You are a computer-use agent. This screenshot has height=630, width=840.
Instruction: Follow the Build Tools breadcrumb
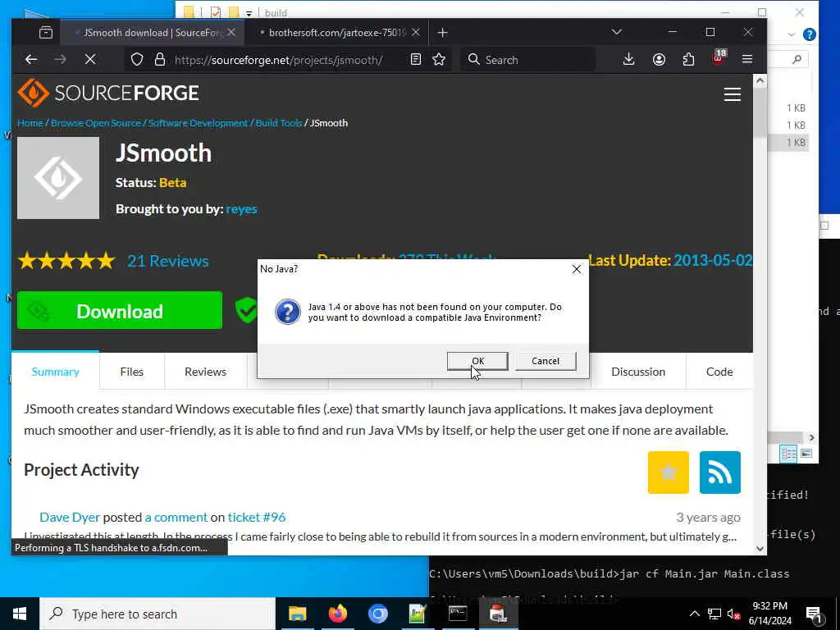point(279,123)
